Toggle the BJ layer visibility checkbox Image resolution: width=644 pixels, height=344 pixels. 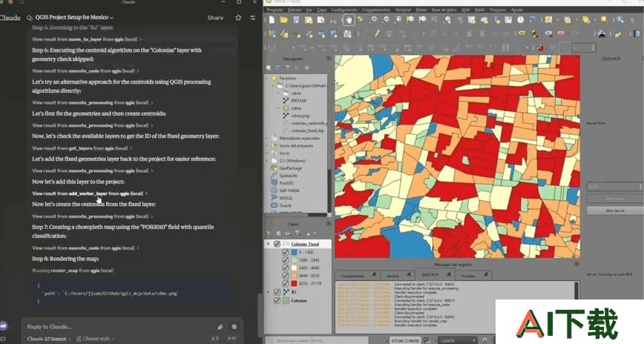point(277,292)
